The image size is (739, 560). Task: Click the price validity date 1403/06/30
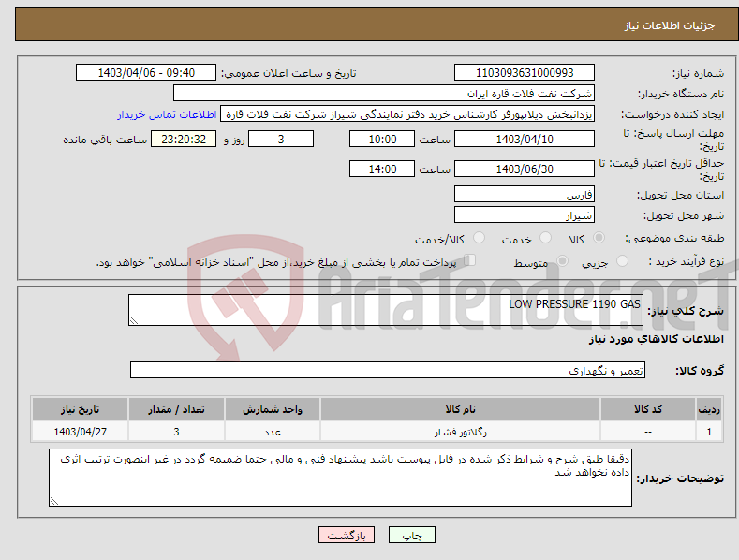525,169
